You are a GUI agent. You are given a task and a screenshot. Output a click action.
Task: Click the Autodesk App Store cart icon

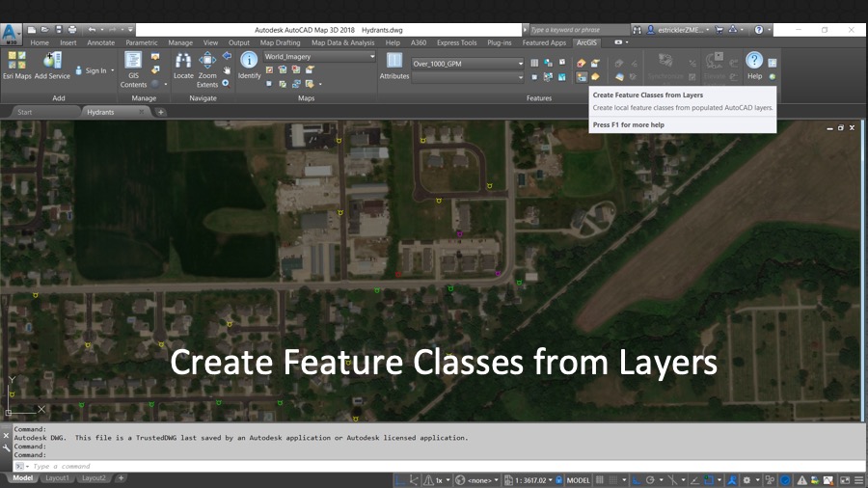pos(719,30)
